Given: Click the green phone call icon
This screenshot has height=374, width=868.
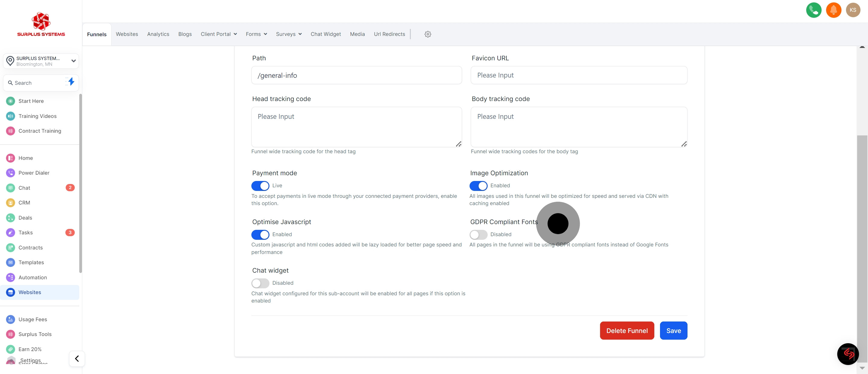Looking at the screenshot, I should (x=813, y=10).
